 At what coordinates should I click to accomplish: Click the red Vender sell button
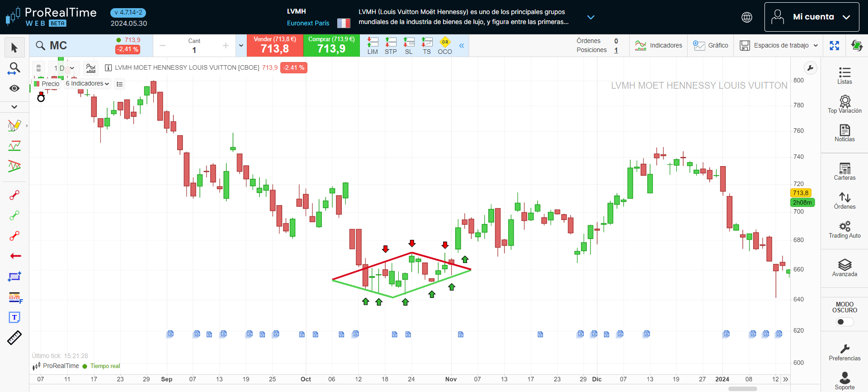[x=275, y=46]
